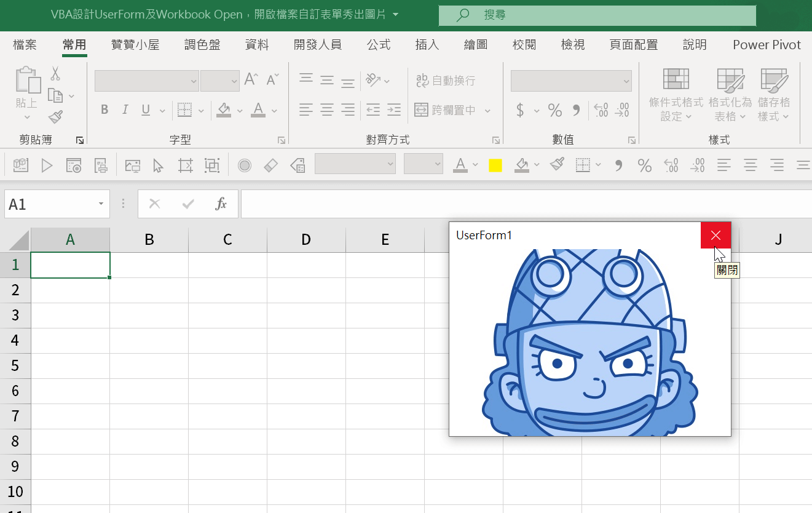Open the font name combo box
The width and height of the screenshot is (812, 513).
(x=147, y=81)
